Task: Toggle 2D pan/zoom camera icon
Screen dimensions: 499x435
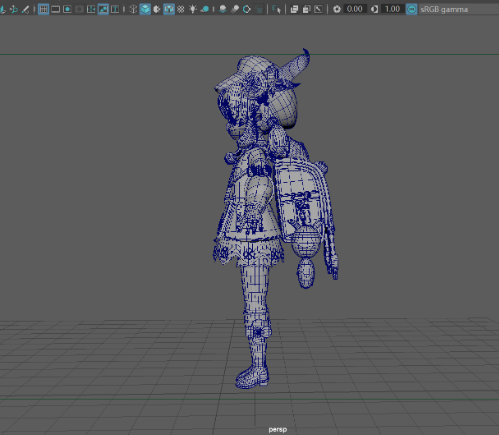Action: point(14,9)
